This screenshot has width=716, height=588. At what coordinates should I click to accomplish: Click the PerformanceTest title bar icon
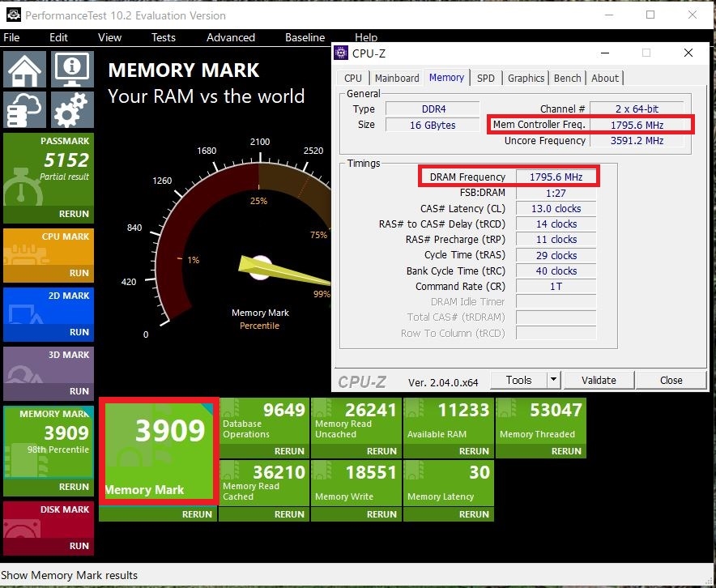(13, 15)
